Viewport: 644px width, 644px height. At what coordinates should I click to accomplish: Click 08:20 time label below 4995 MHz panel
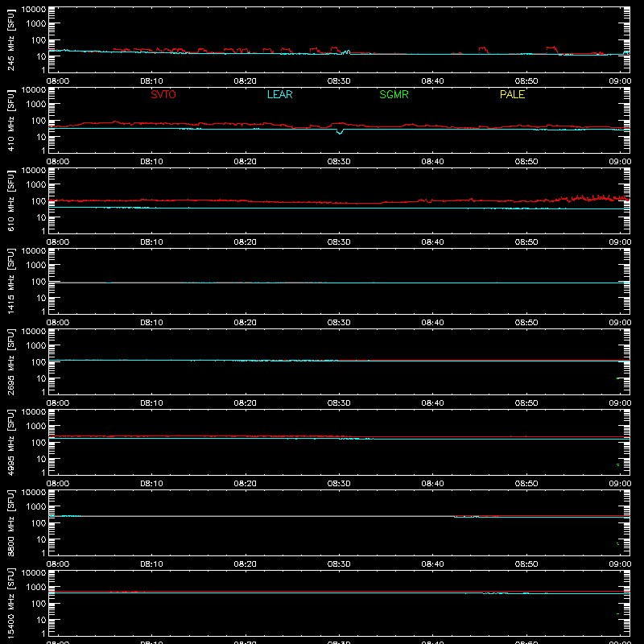point(246,484)
